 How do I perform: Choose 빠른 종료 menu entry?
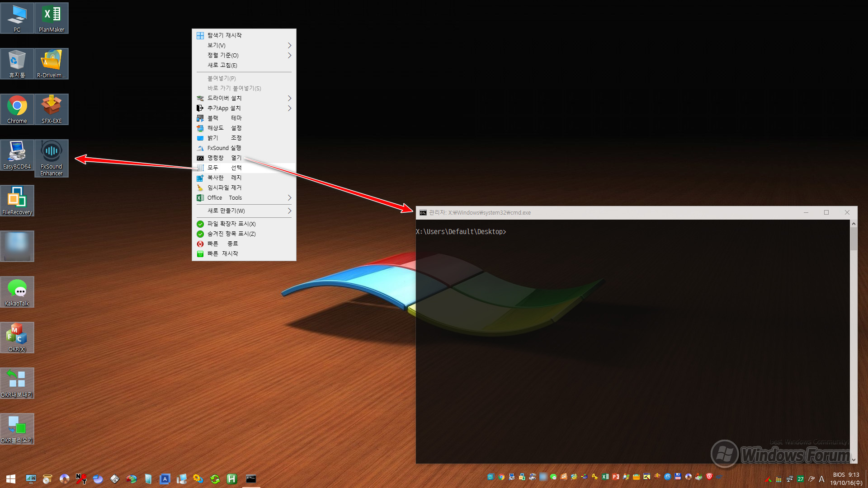[244, 244]
